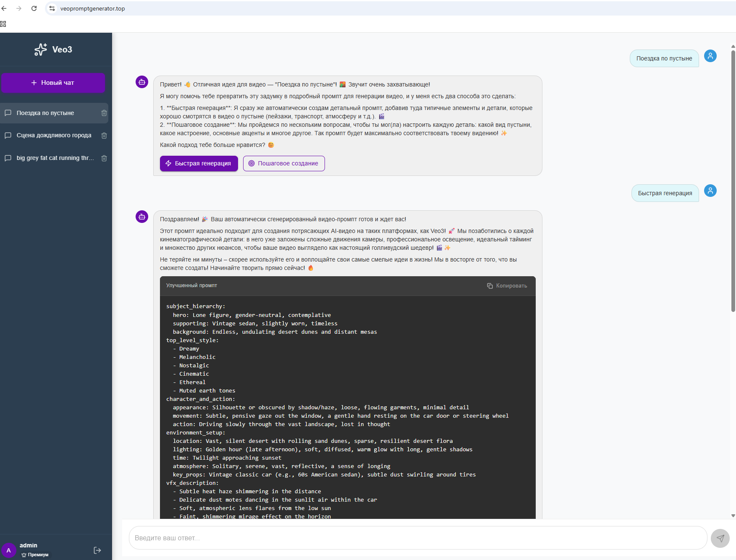Click the chat vertical scrollbar thumb
The height and width of the screenshot is (560, 736).
pos(733,181)
